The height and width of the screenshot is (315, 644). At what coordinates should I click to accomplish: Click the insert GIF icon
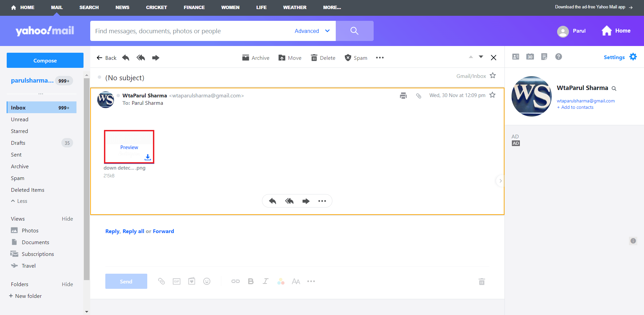(x=176, y=281)
